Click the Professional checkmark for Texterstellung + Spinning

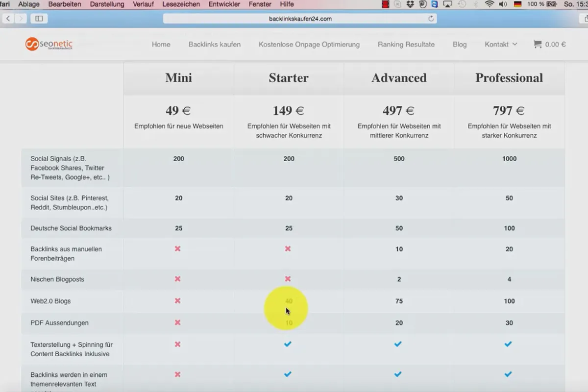[x=509, y=344]
